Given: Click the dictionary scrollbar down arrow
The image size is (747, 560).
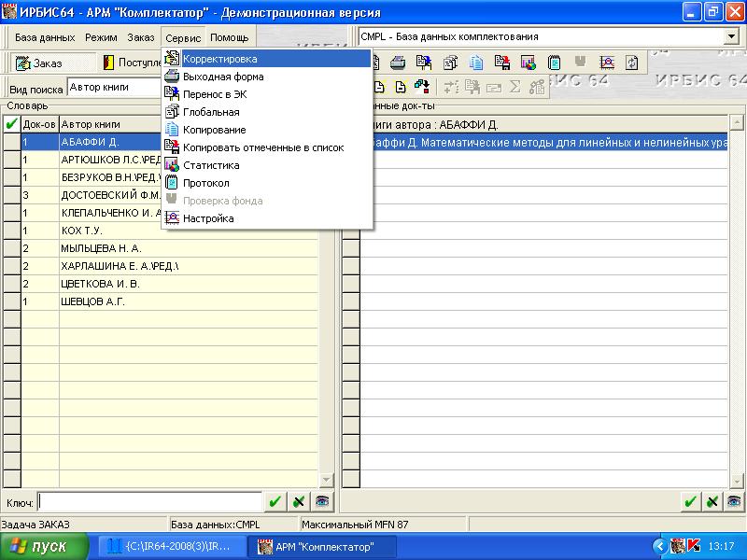Looking at the screenshot, I should tap(326, 480).
